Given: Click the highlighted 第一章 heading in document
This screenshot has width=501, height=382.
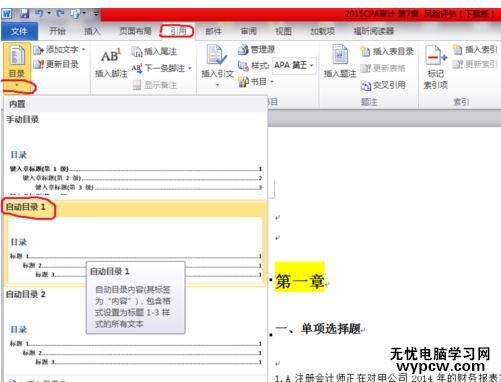Looking at the screenshot, I should click(x=299, y=281).
